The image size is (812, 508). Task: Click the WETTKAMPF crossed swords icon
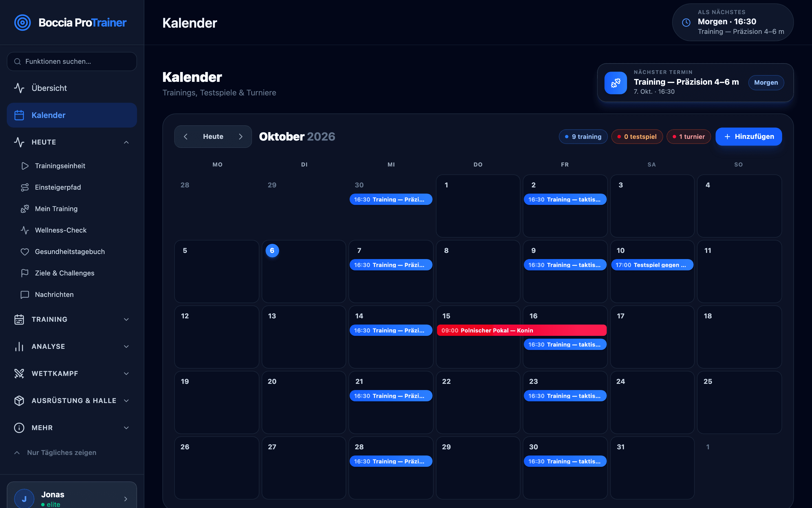click(19, 374)
